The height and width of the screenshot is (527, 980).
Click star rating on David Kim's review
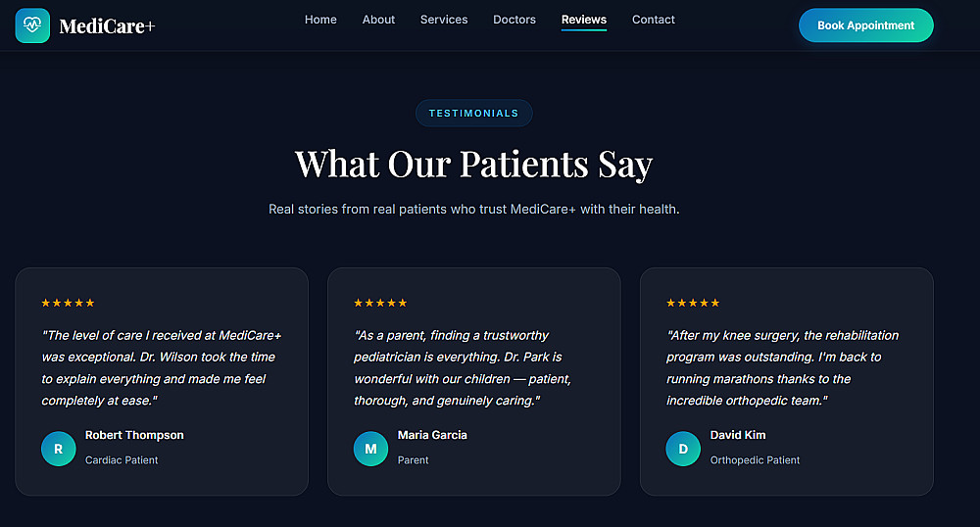[x=693, y=304]
